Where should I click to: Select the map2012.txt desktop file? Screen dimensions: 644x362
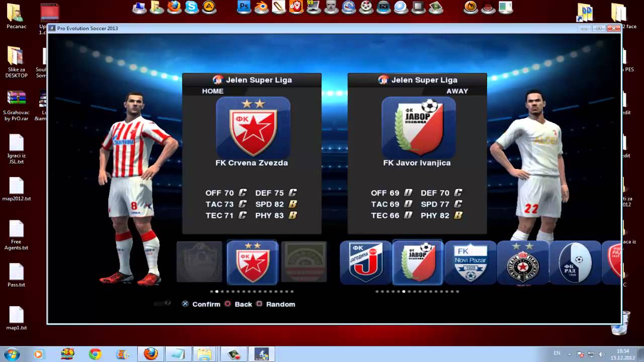click(16, 189)
